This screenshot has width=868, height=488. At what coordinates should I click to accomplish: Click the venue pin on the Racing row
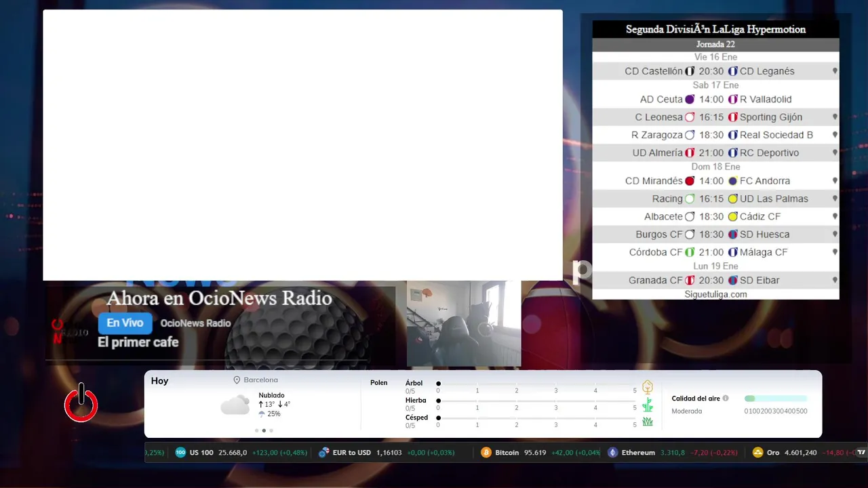835,199
